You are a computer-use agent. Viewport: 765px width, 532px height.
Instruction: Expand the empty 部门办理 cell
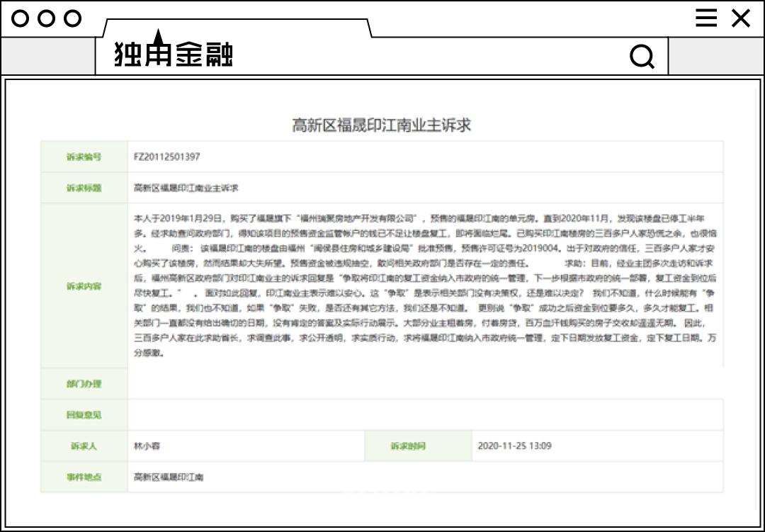coord(425,385)
